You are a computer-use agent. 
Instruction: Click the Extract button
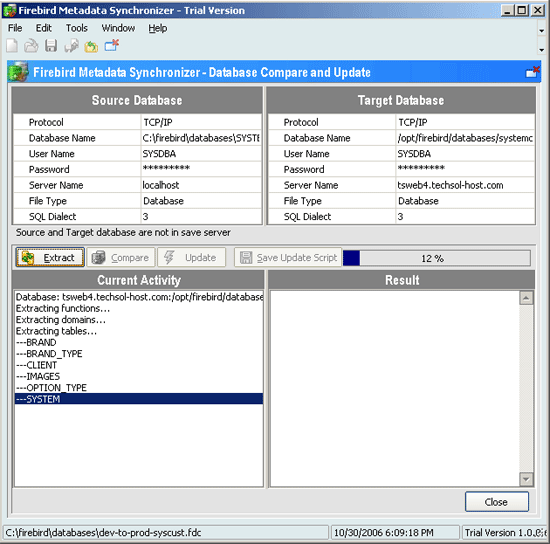pyautogui.click(x=50, y=257)
